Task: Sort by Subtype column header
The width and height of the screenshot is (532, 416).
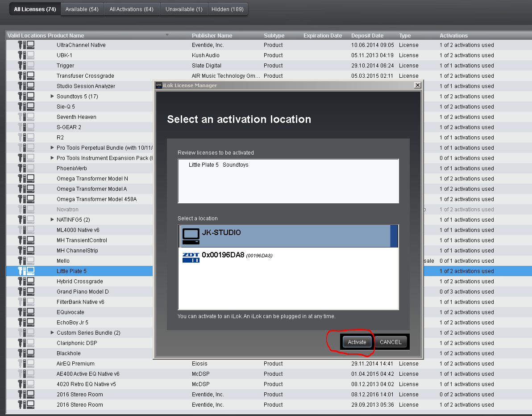Action: 274,36
